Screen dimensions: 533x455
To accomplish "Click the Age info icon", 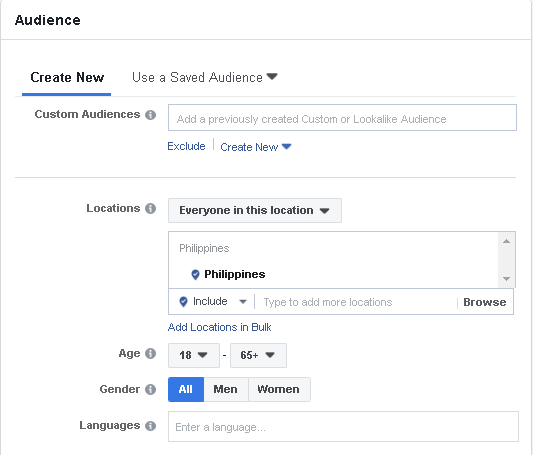I will coord(150,353).
